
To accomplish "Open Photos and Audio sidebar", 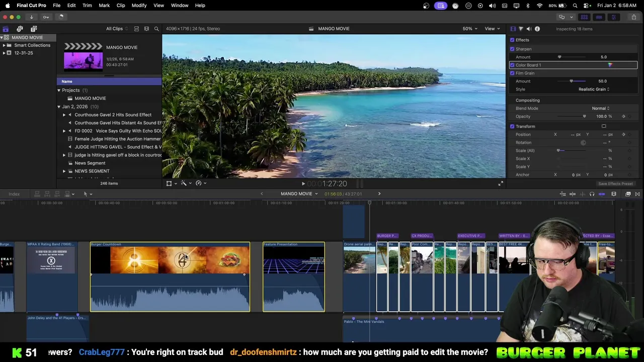I will point(20,29).
